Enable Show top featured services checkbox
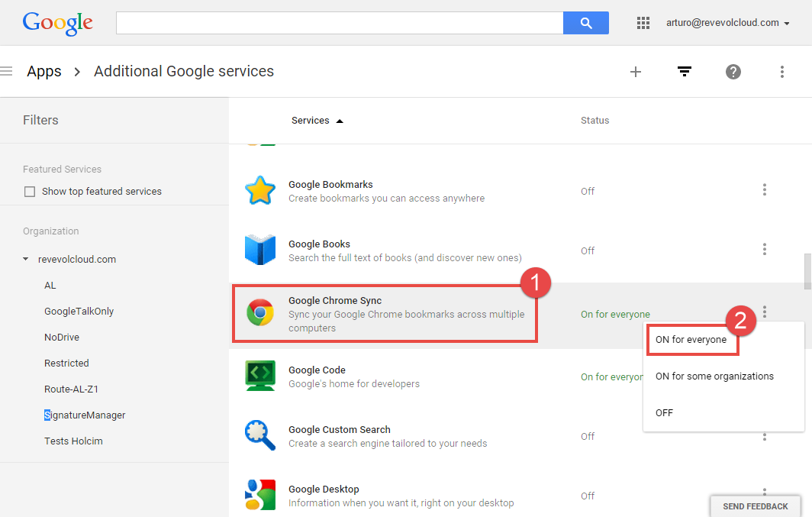Viewport: 812px width, 517px height. point(30,192)
